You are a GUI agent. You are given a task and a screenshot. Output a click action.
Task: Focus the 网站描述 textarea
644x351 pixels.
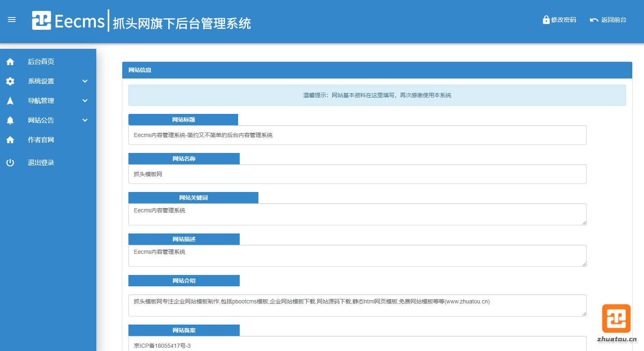click(358, 256)
